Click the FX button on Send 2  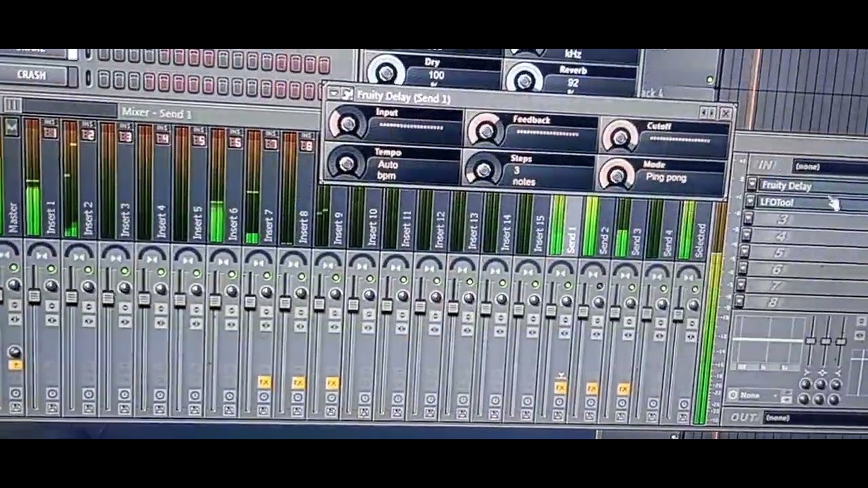coord(591,389)
